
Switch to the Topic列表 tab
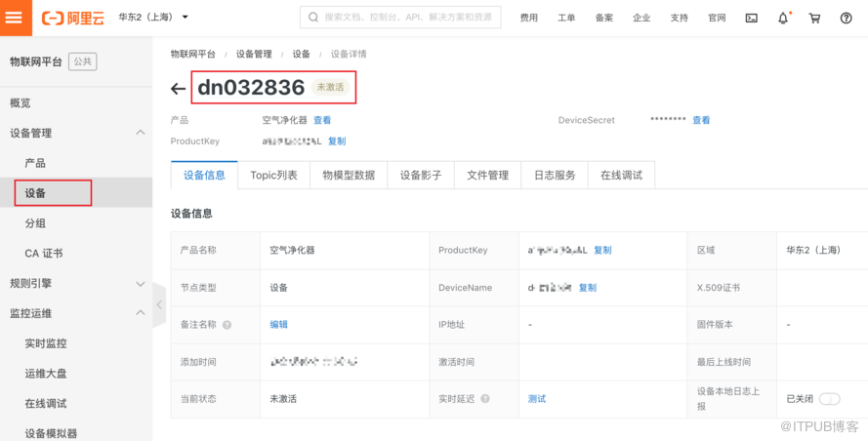(x=273, y=176)
